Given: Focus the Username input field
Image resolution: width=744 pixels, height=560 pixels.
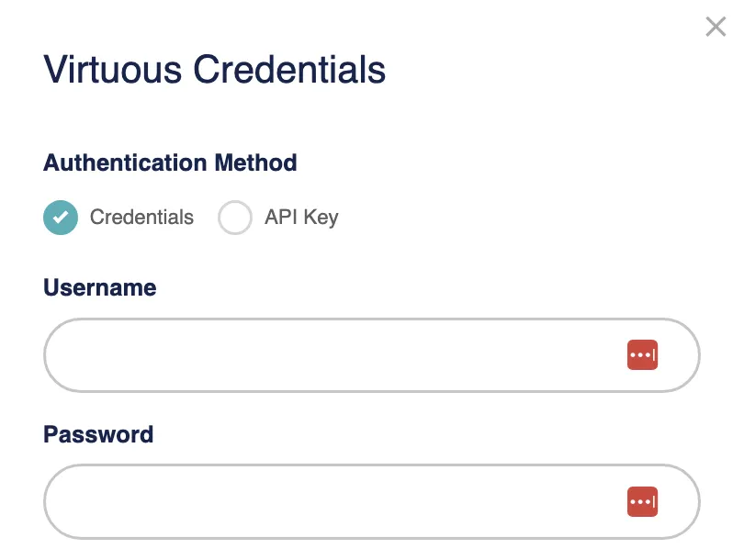Looking at the screenshot, I should pos(331,355).
